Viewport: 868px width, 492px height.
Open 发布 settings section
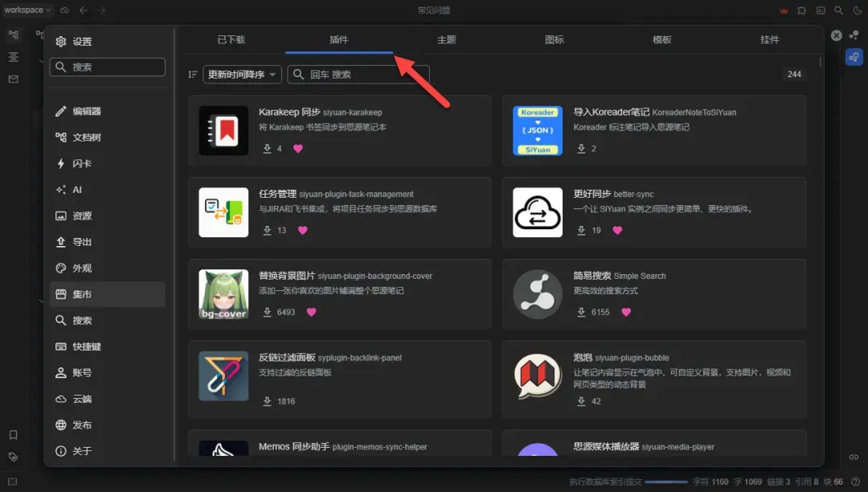click(x=108, y=425)
